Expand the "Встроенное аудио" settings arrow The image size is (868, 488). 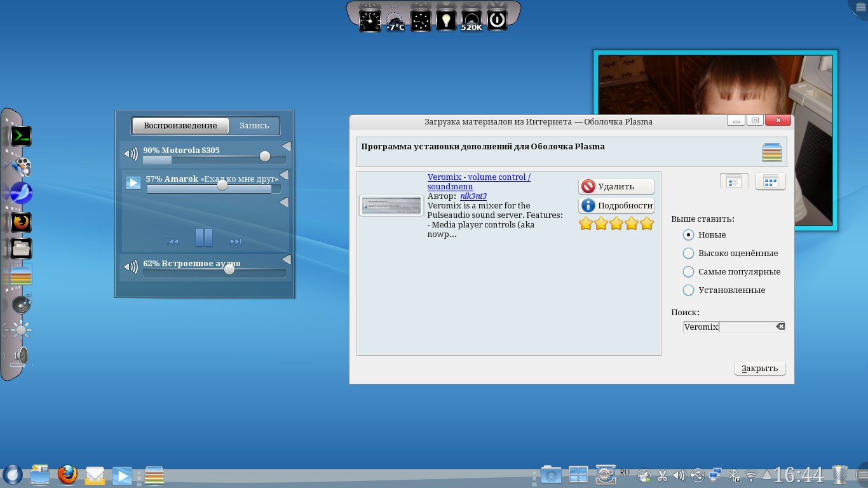[286, 259]
